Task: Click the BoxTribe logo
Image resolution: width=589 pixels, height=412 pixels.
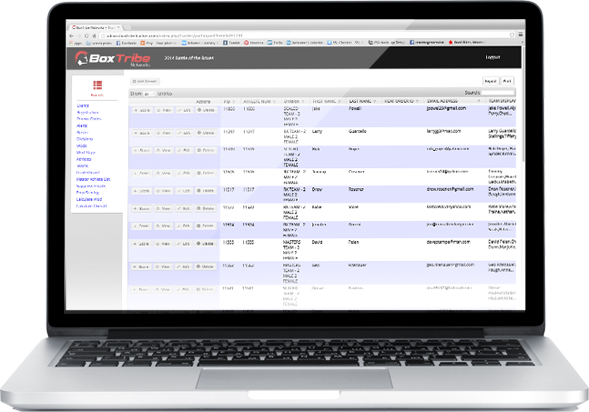Action: click(112, 58)
